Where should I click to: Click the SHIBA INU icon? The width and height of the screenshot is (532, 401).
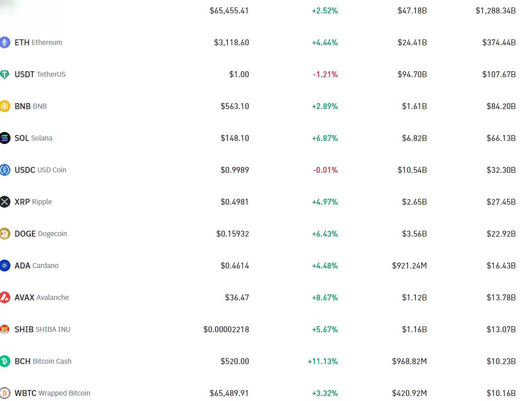click(5, 329)
